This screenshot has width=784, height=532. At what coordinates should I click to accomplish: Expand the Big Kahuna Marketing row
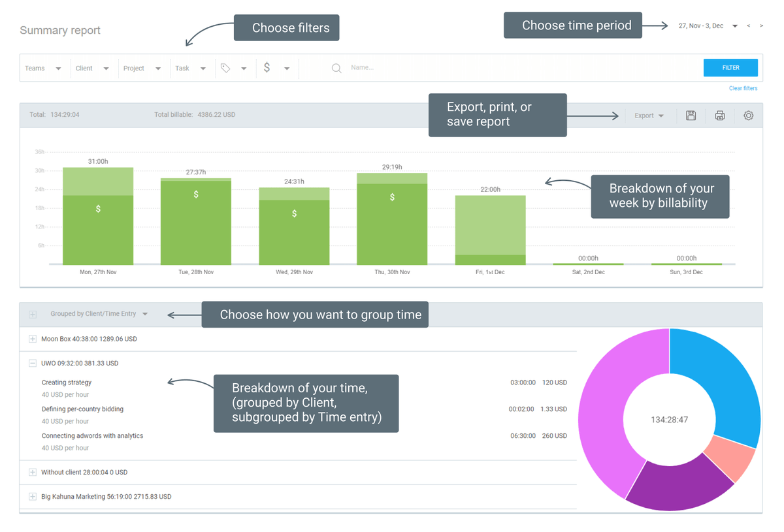[33, 496]
